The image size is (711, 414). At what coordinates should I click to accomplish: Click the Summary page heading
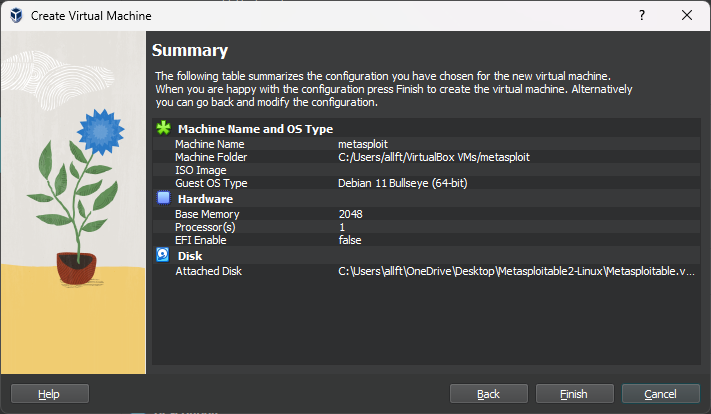[190, 50]
